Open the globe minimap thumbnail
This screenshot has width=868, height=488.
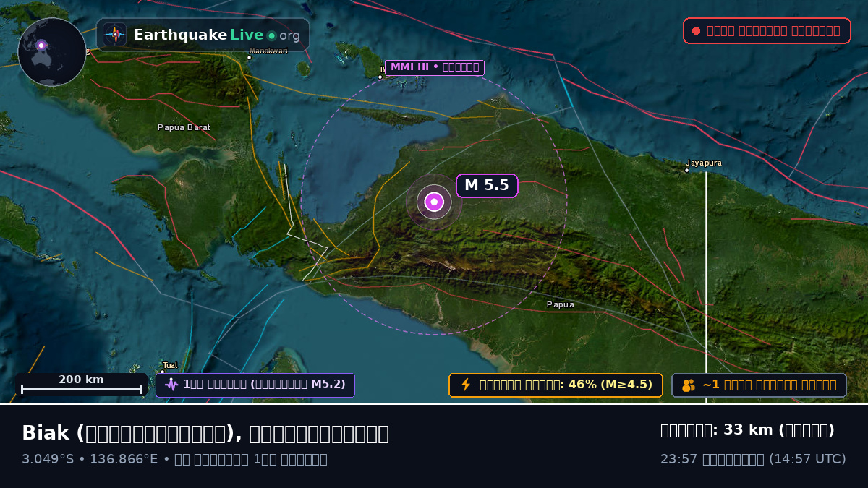[x=52, y=52]
